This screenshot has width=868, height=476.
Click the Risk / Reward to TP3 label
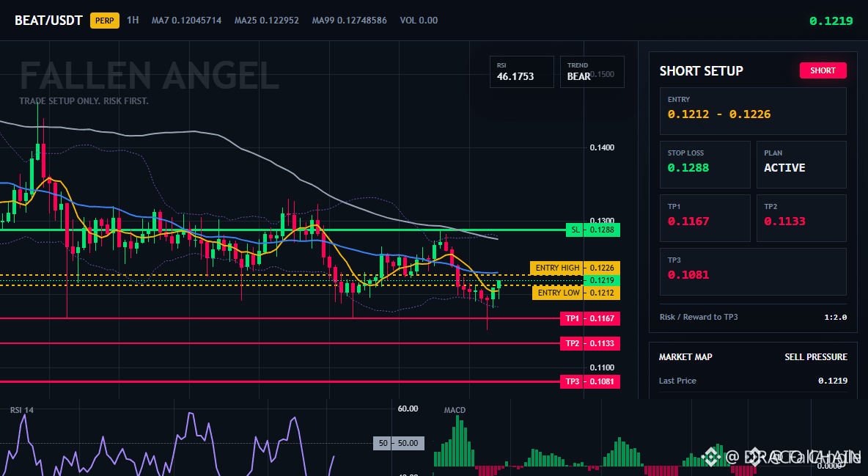coord(699,317)
